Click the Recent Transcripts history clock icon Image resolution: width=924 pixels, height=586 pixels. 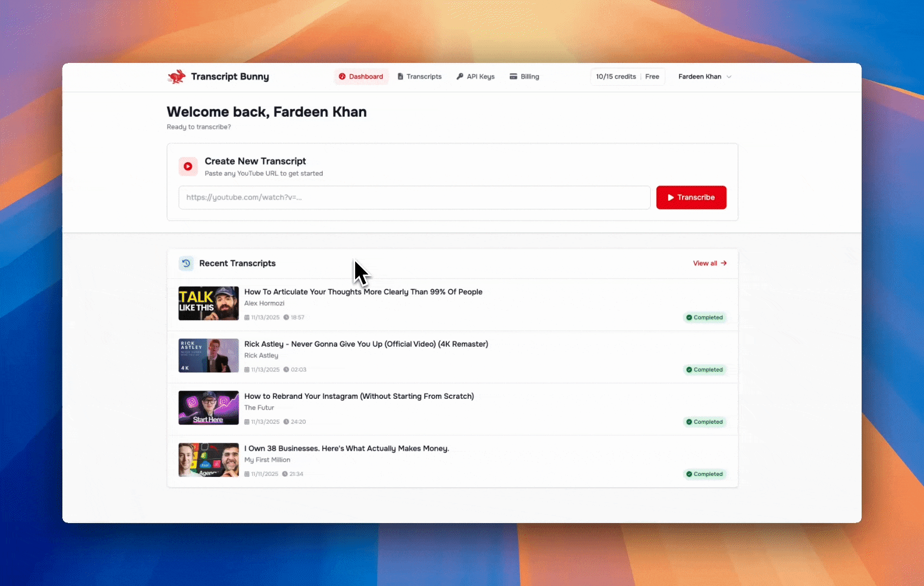(186, 263)
